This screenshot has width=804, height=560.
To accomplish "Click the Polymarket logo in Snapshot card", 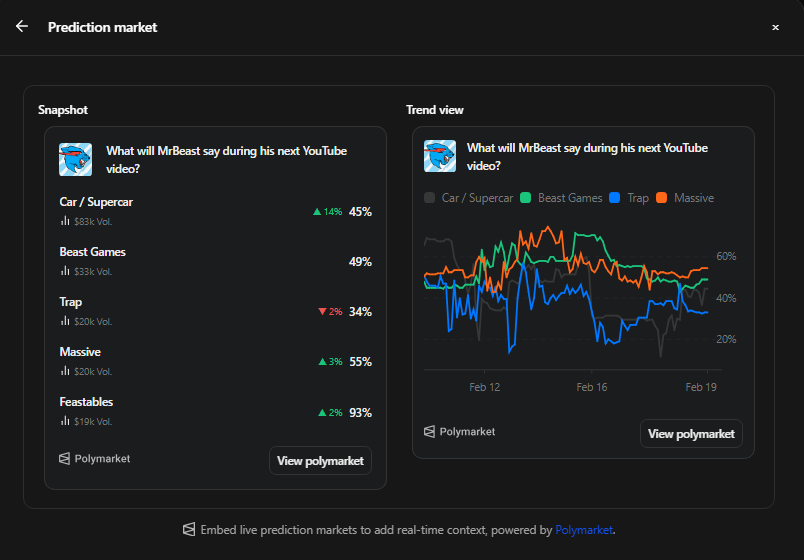I will [65, 459].
